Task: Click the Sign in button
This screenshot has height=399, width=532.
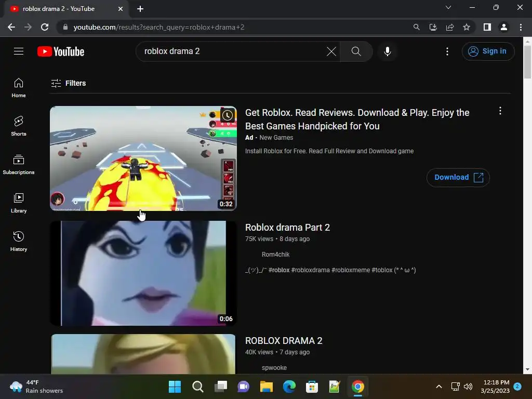Action: (488, 51)
